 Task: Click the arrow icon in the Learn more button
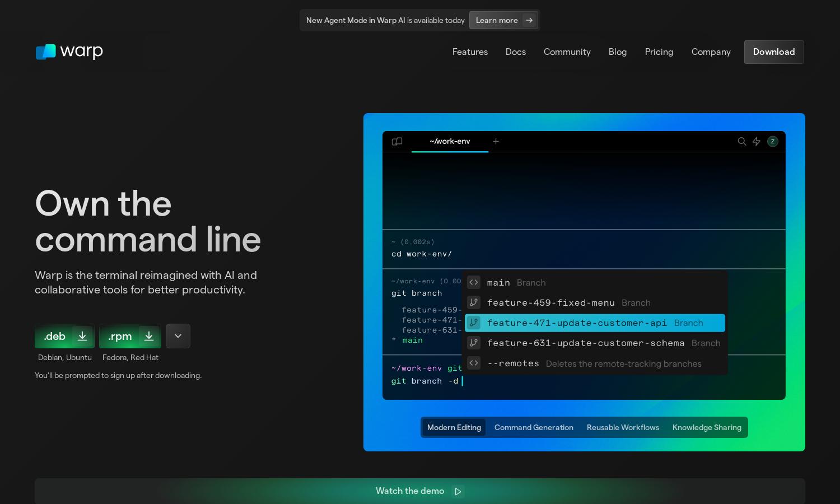click(529, 20)
